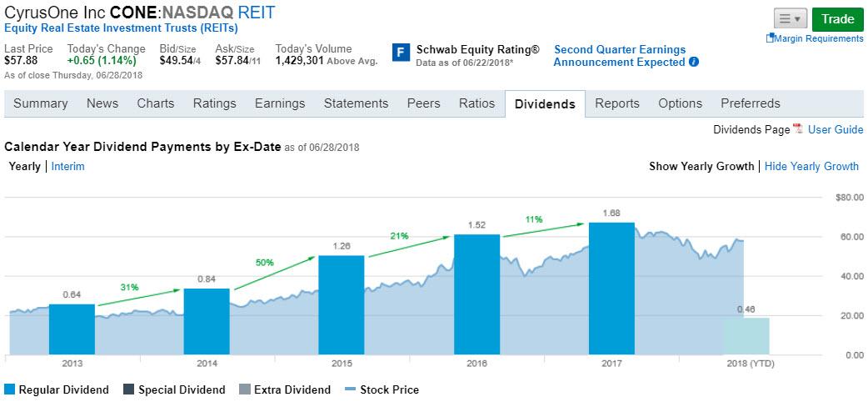Click the Extra Dividend legend swatch
This screenshot has height=402, width=868.
(x=245, y=389)
